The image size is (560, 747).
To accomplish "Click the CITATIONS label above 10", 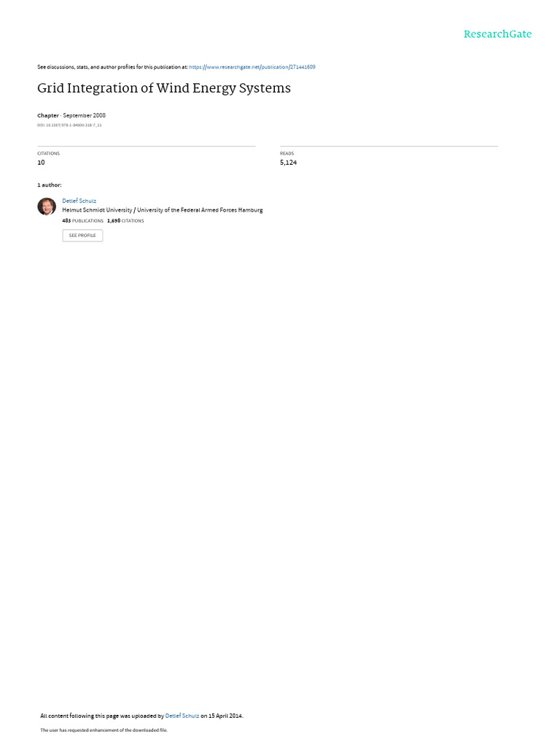I will [49, 153].
